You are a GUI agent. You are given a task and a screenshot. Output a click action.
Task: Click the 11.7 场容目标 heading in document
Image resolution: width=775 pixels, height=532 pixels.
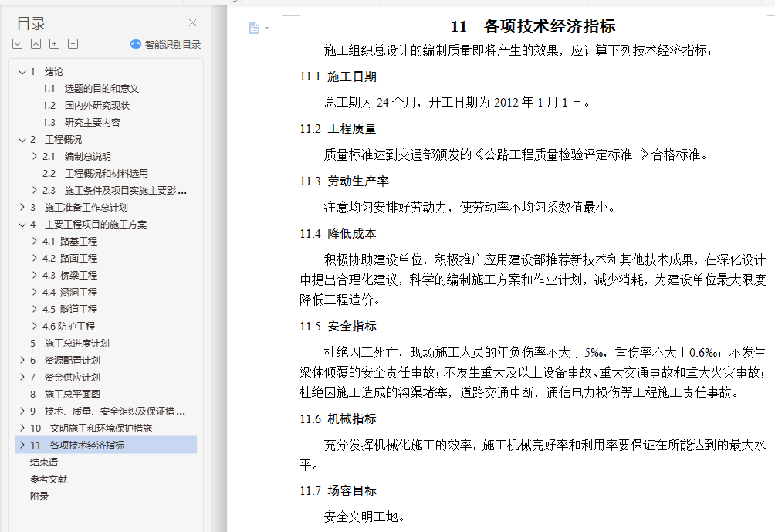(338, 491)
